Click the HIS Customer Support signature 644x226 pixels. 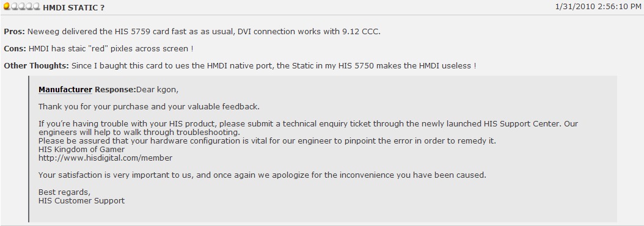pos(81,201)
